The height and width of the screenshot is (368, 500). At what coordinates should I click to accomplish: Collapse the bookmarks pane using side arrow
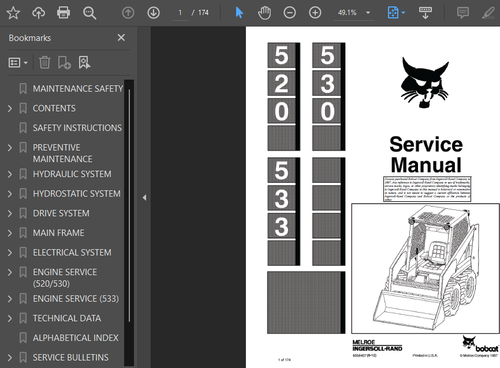pyautogui.click(x=144, y=198)
